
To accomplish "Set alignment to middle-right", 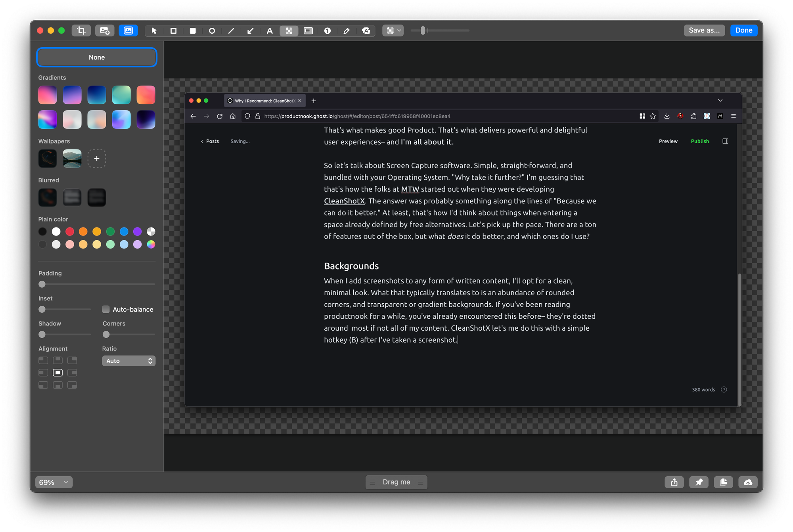I will pos(72,373).
